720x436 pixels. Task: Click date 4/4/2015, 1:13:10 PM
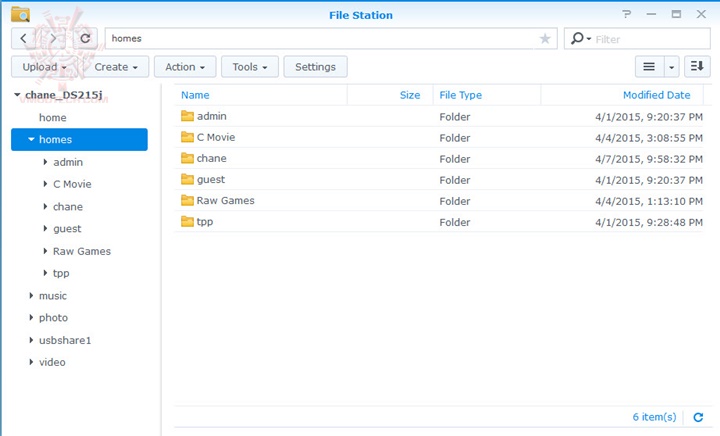(x=649, y=201)
